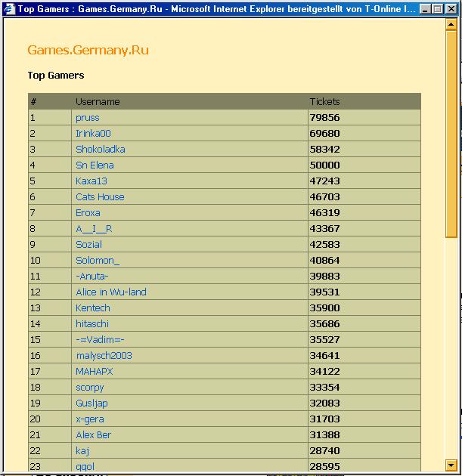Screen dimensions: 462x476
Task: Maximize the Top Gamers window
Action: tap(438, 8)
